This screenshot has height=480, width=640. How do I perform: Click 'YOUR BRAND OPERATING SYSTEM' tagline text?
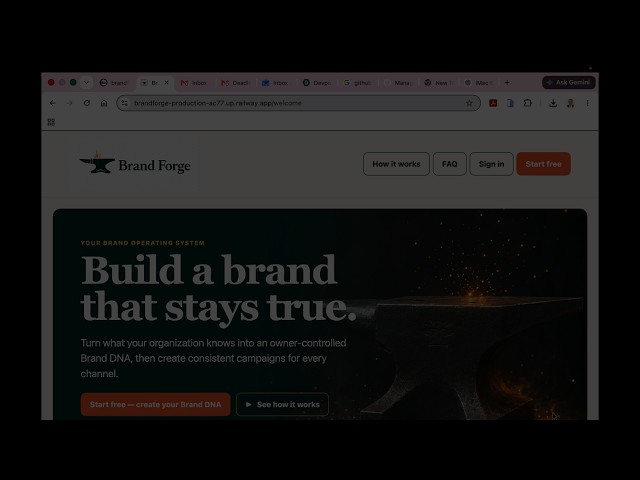click(x=142, y=243)
